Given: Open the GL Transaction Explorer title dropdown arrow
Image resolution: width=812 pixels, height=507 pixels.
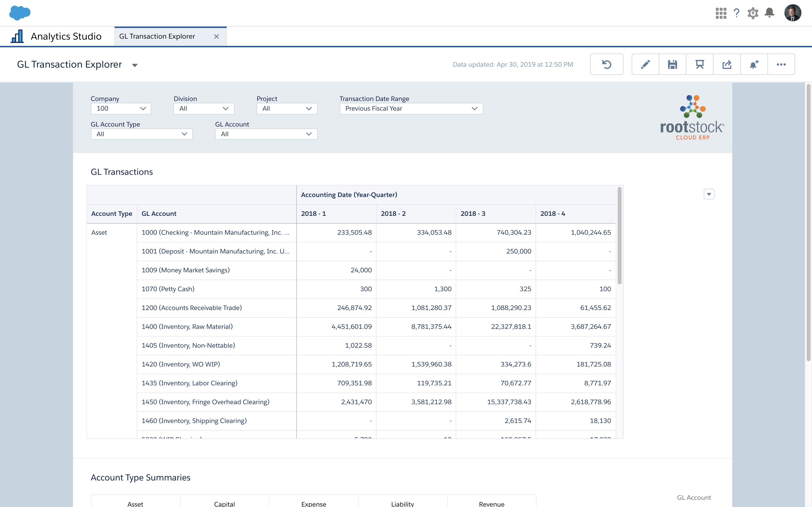Looking at the screenshot, I should click(135, 65).
